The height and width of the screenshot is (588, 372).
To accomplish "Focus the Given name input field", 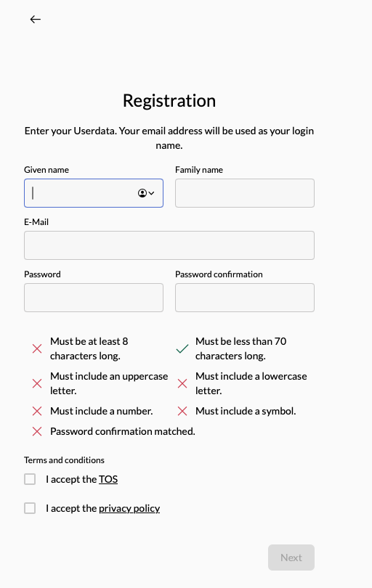I will click(94, 193).
